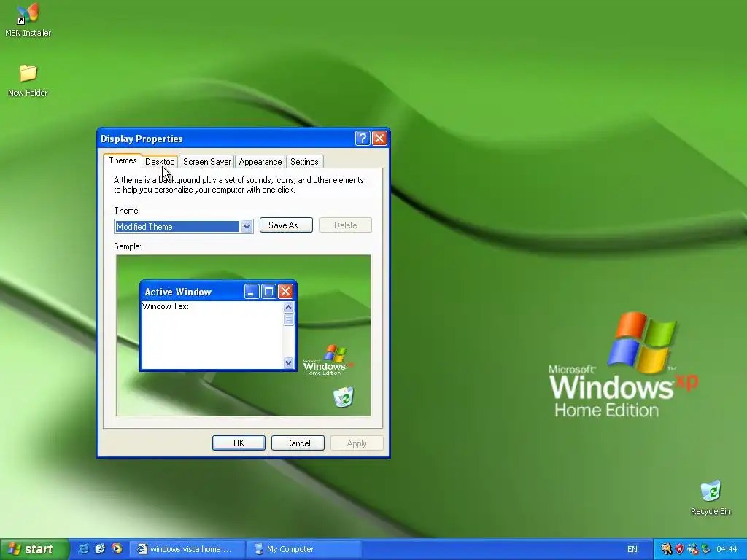Viewport: 747px width, 560px height.
Task: Click the Save As... button
Action: [286, 225]
